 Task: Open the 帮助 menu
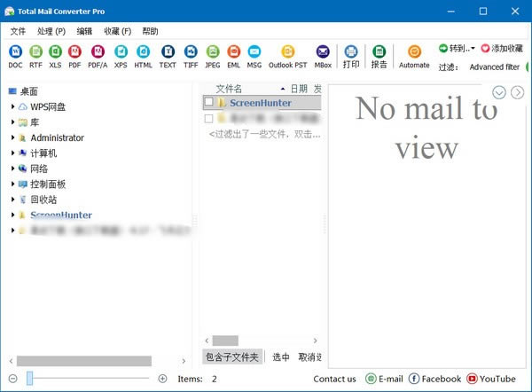tap(151, 31)
